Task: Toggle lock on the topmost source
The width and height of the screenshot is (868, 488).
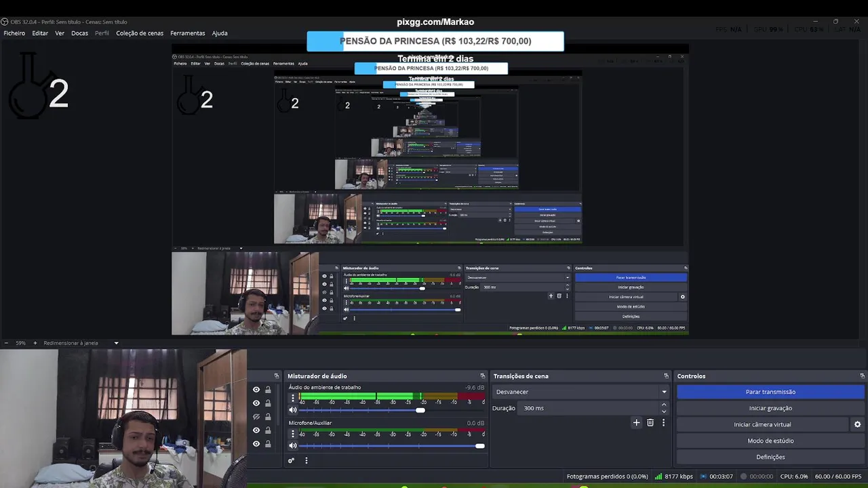Action: pyautogui.click(x=268, y=390)
